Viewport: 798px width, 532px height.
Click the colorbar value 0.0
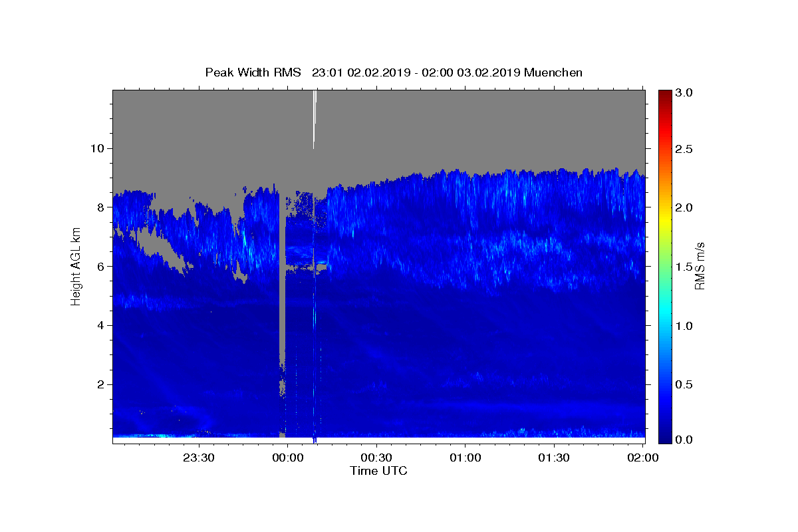tap(685, 440)
